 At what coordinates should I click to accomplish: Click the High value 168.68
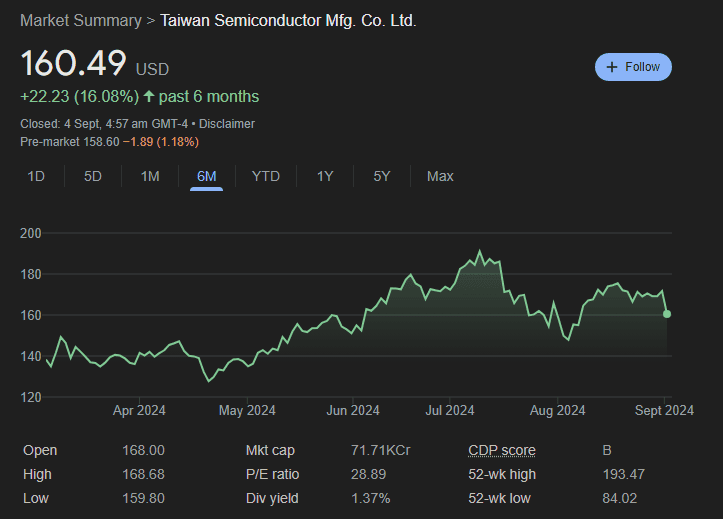pos(143,474)
